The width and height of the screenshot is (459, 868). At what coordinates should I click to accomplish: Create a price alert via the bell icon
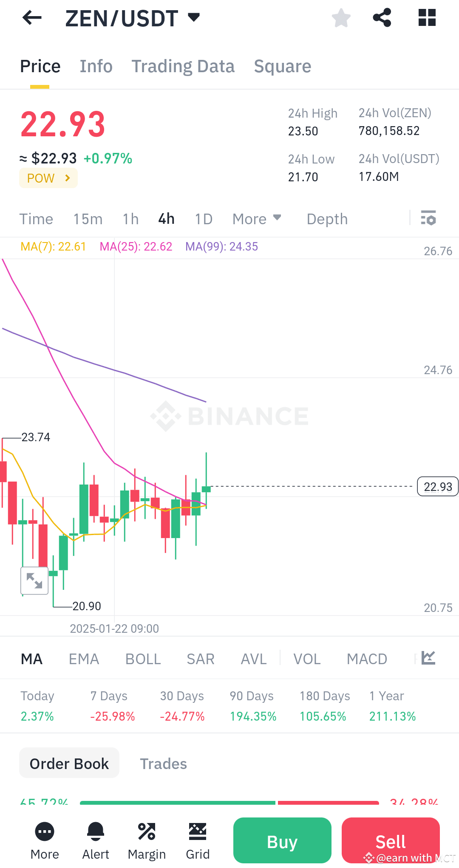(x=95, y=841)
